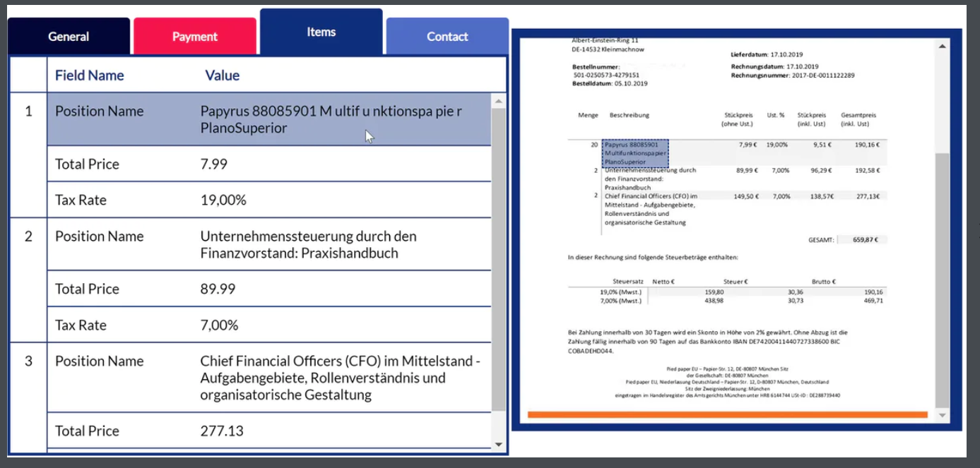
Task: Click the items list scroll-down arrow
Action: (x=499, y=444)
